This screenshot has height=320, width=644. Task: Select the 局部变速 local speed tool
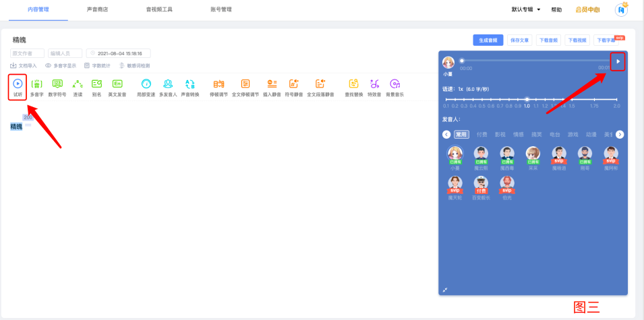point(146,84)
